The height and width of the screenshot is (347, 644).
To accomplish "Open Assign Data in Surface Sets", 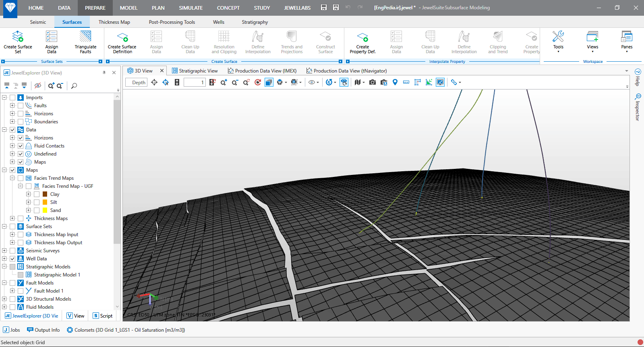I will [x=52, y=42].
